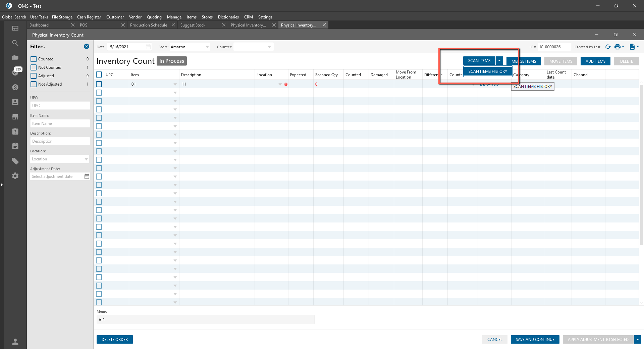This screenshot has width=644, height=349.
Task: Check the third row checkbox in the table
Action: (99, 101)
